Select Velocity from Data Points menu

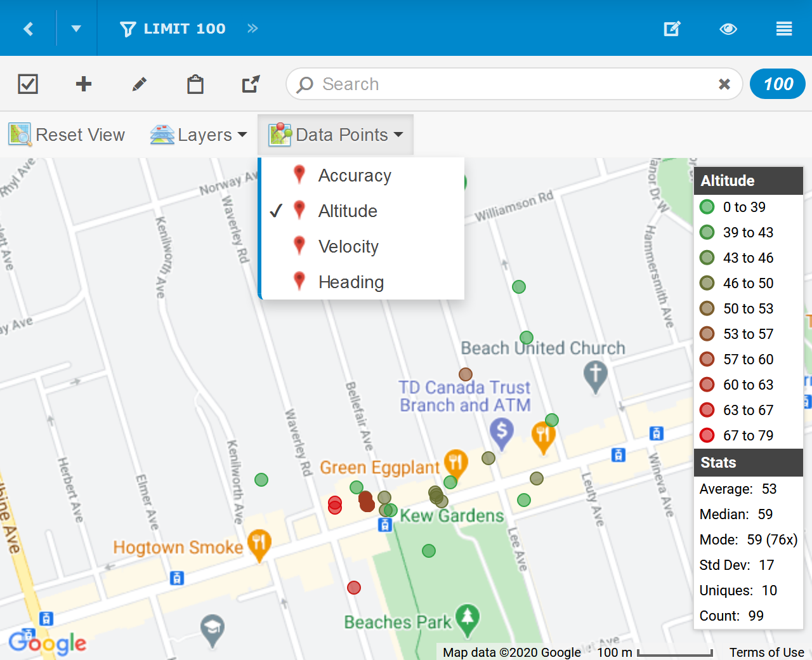coord(348,246)
